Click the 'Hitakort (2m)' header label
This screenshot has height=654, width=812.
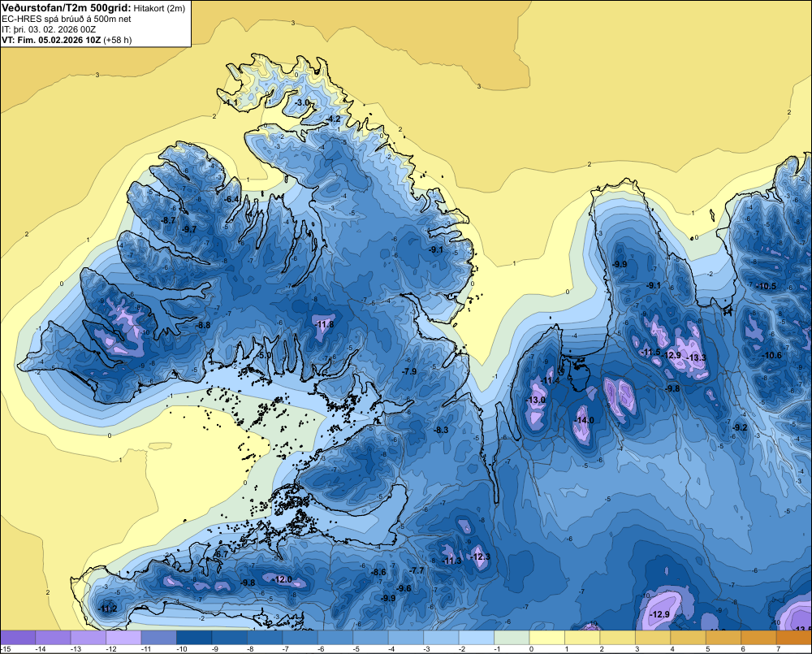(x=158, y=8)
